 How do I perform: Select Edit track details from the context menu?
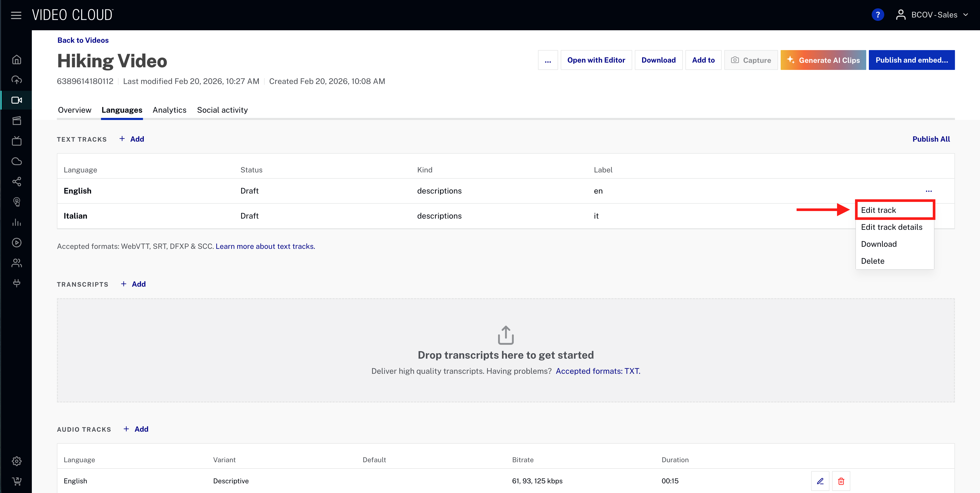(x=892, y=227)
